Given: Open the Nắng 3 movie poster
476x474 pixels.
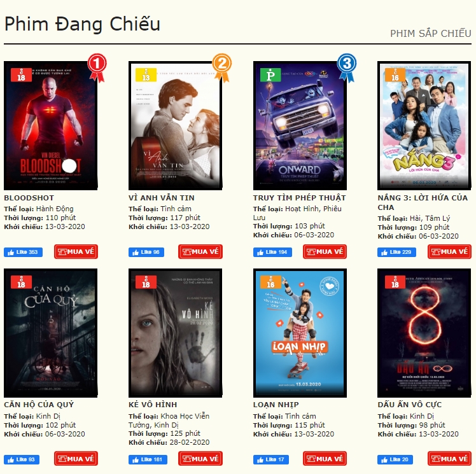Looking at the screenshot, I should 424,125.
